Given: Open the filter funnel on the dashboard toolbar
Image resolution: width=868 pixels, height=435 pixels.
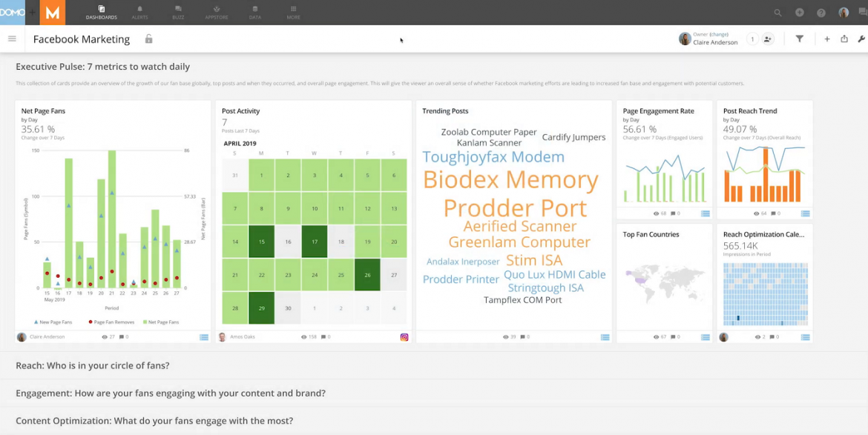Looking at the screenshot, I should click(799, 39).
